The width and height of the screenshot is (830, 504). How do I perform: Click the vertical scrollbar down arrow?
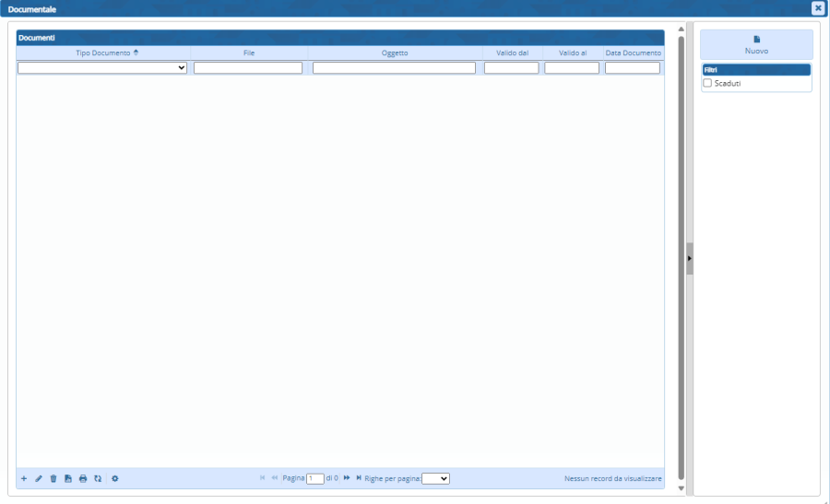coord(682,488)
